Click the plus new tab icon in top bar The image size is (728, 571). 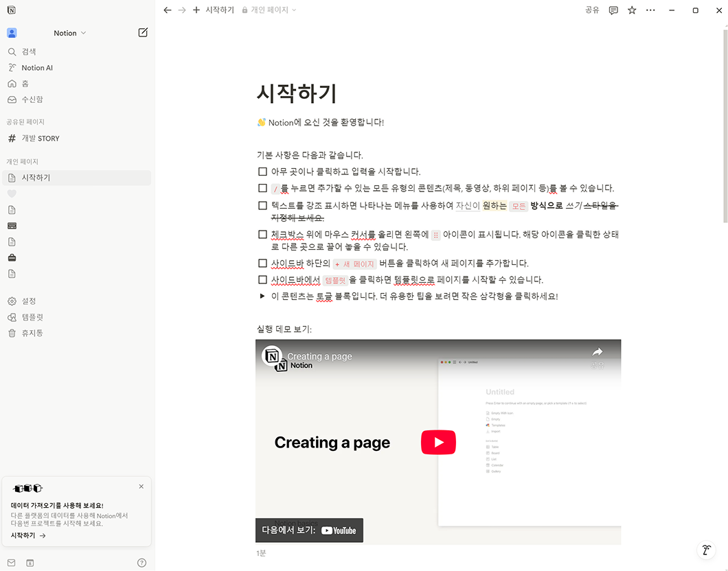(x=196, y=10)
